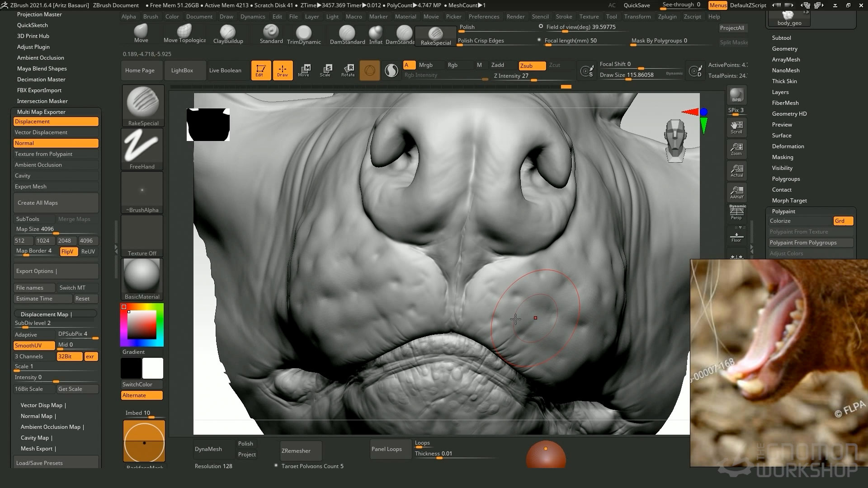Click the BPR render button
Viewport: 868px width, 488px height.
pos(736,95)
